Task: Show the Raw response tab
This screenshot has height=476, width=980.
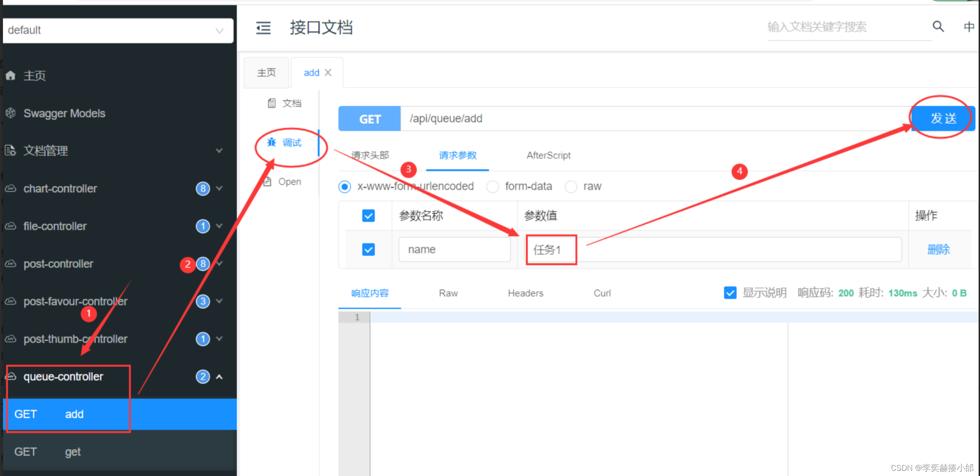Action: [448, 293]
